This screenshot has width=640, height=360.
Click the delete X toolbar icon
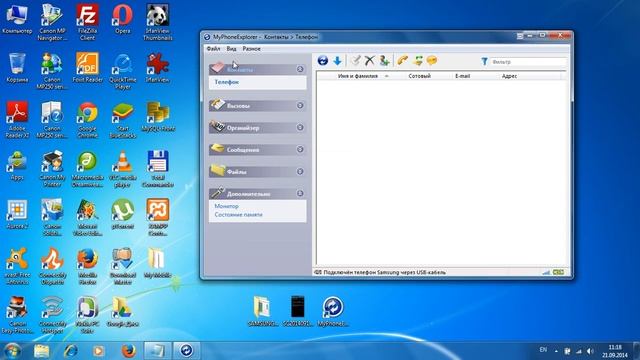coord(369,61)
